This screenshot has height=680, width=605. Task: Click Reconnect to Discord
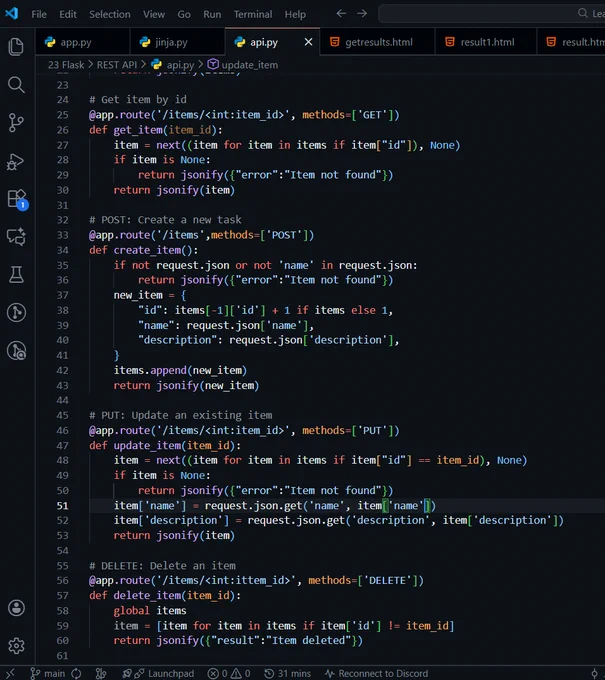click(377, 673)
